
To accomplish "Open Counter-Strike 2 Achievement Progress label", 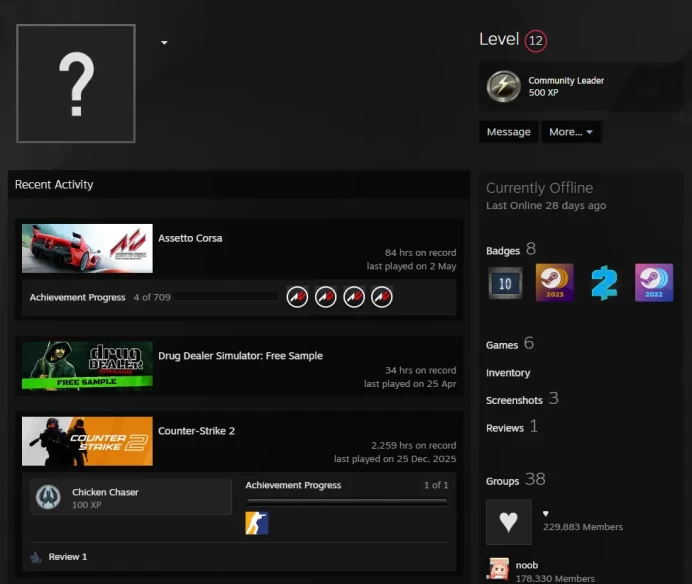I will pyautogui.click(x=293, y=485).
